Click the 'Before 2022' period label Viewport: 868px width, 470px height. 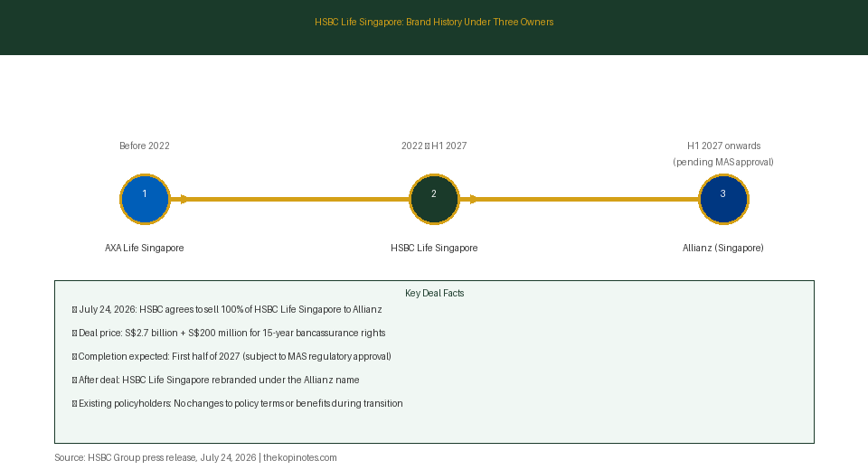click(x=145, y=146)
